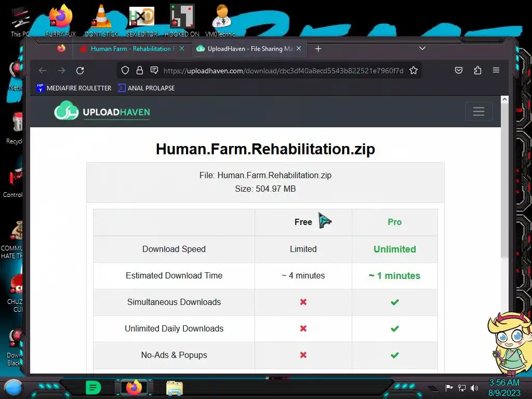Viewport: 532px width, 399px height.
Task: Click the '~ 1 minutes' cell
Action: coord(395,275)
